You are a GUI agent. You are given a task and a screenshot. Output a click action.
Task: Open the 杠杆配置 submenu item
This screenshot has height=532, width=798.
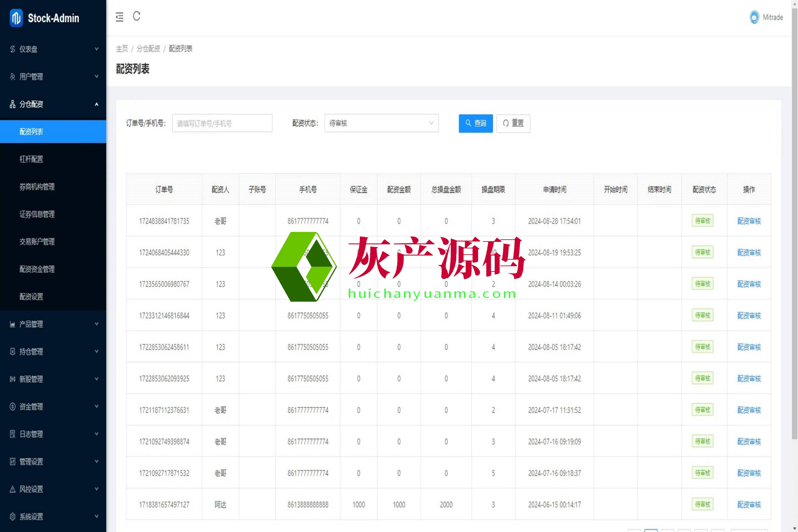[x=31, y=159]
